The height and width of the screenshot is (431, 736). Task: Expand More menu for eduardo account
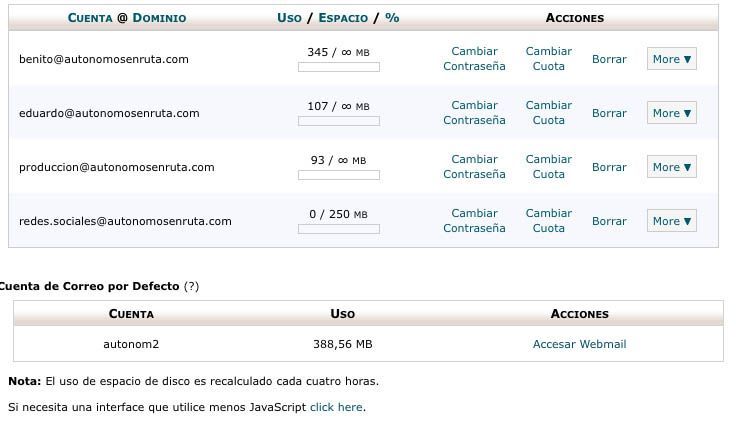pyautogui.click(x=672, y=113)
